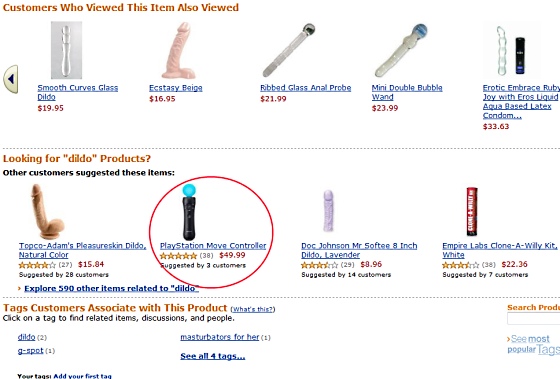Open the PlayStation Move Controller product image
Image resolution: width=560 pixels, height=379 pixels.
pos(189,212)
